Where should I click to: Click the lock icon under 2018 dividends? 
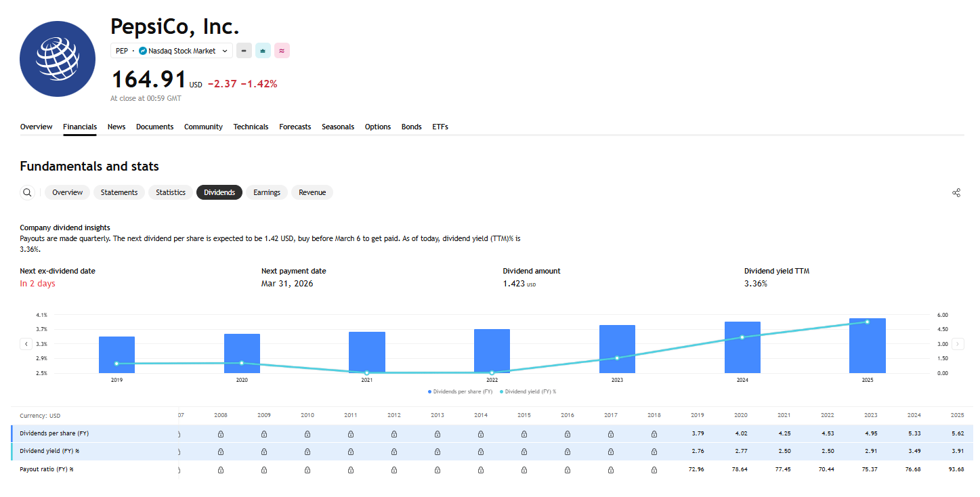click(x=654, y=433)
